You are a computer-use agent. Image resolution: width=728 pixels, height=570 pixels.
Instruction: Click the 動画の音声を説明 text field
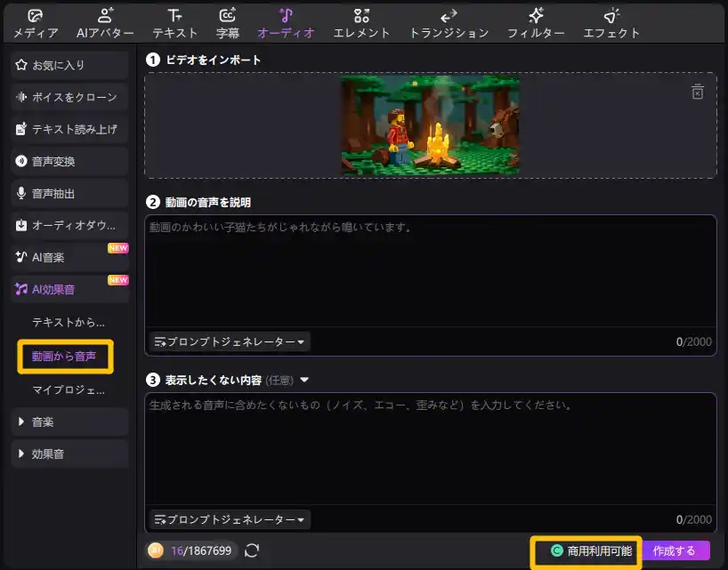pyautogui.click(x=431, y=271)
